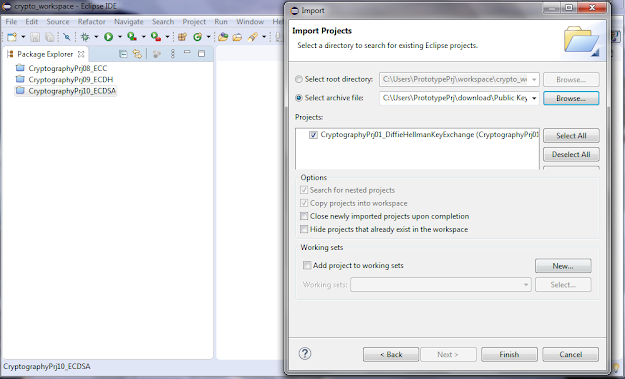Click the Save All toolbar icon

coord(49,37)
